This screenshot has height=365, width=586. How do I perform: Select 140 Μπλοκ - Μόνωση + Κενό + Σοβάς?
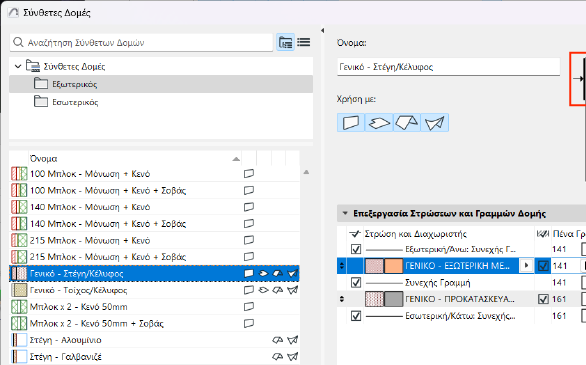(154, 224)
